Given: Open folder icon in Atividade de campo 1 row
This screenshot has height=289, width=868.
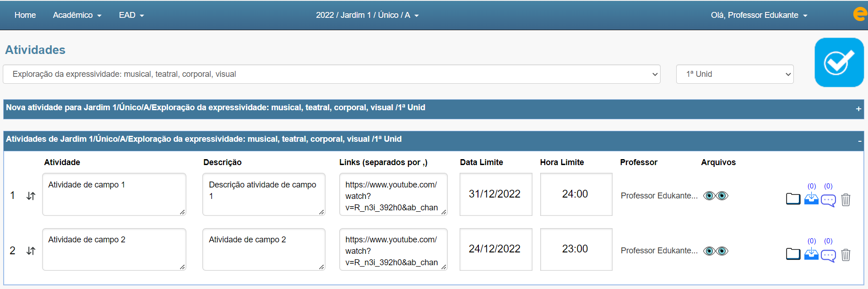Looking at the screenshot, I should click(793, 199).
